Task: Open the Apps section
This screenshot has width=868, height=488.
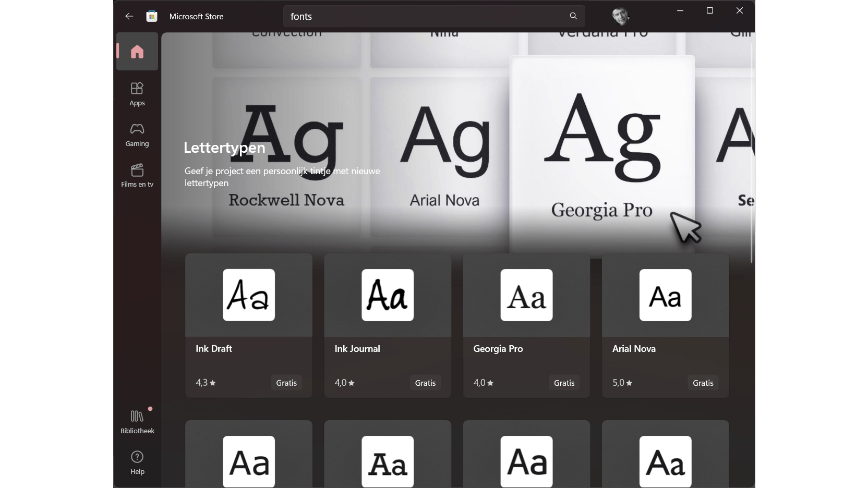Action: [137, 94]
